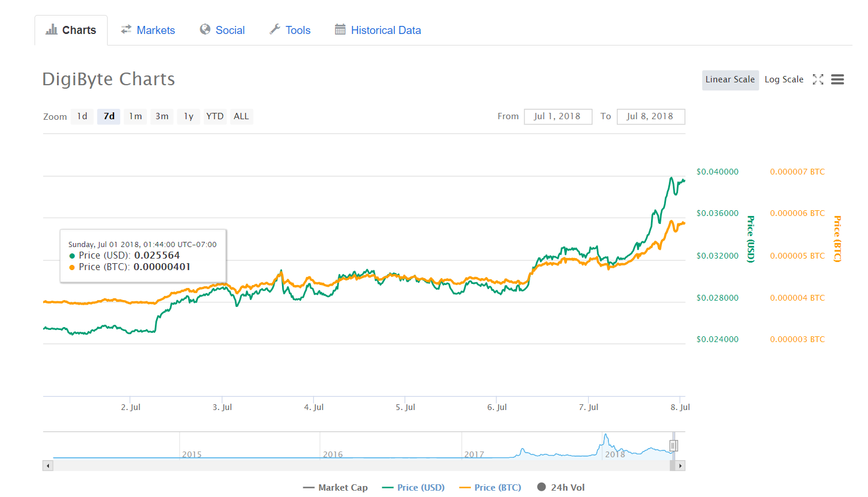
Task: Click the 4. Jul x-axis label
Action: [x=314, y=407]
